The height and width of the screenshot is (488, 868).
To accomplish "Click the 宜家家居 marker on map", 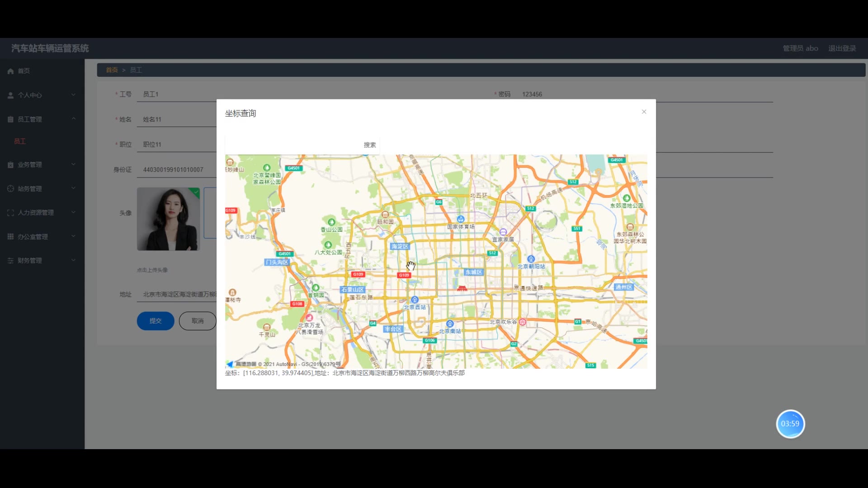I will (x=503, y=232).
